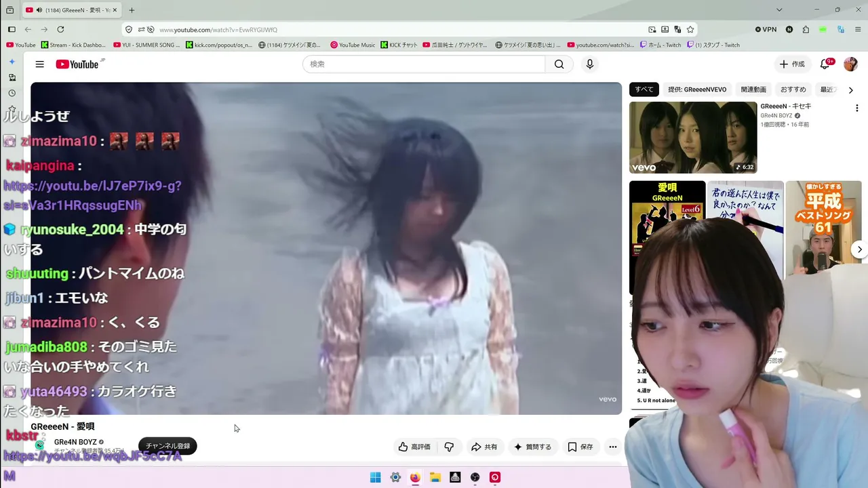Screen dimensions: 868x488
Task: Click the magnifier search button
Action: [x=559, y=64]
